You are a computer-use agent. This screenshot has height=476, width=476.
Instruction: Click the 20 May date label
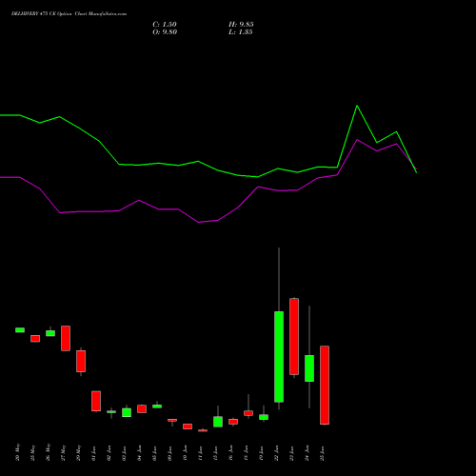point(17,452)
